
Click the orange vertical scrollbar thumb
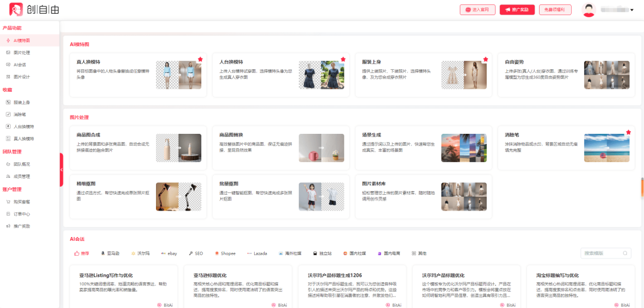(641, 187)
